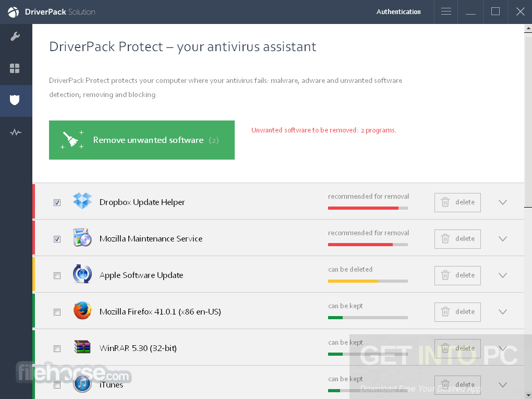Uncheck the Mozilla Maintenance Service checkbox
The image size is (532, 399).
tap(57, 239)
